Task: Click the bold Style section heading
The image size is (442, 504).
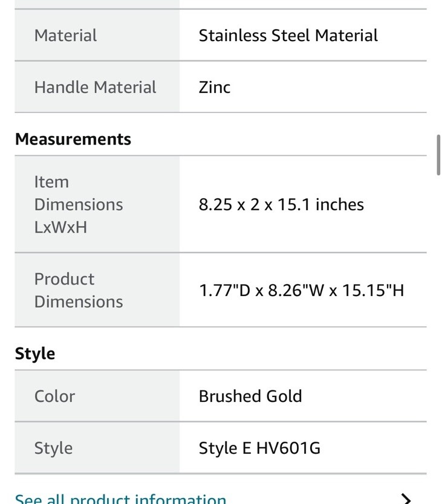Action: [x=35, y=354]
